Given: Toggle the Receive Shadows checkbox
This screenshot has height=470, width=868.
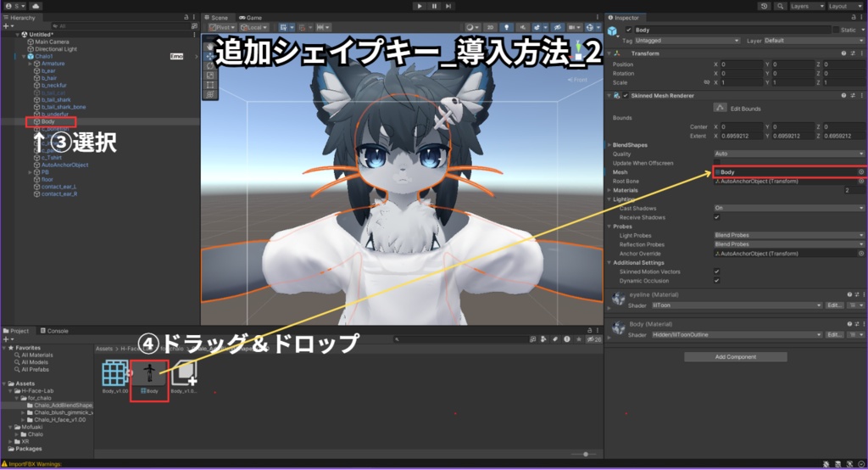Looking at the screenshot, I should (x=717, y=217).
